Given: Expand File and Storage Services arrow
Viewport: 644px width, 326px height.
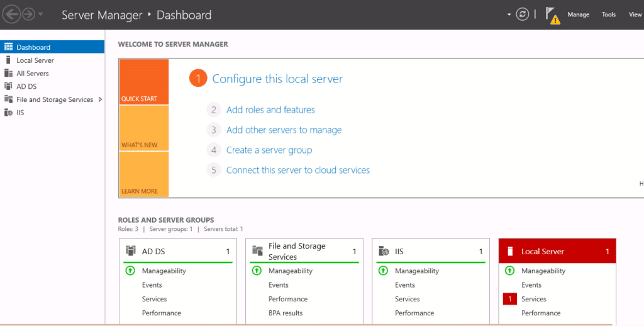Looking at the screenshot, I should pyautogui.click(x=100, y=99).
